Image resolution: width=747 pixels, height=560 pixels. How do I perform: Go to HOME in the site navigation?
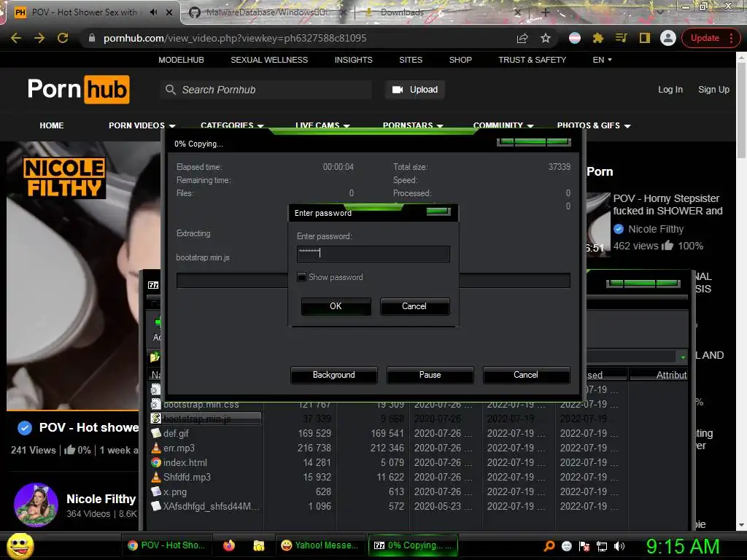pos(52,125)
